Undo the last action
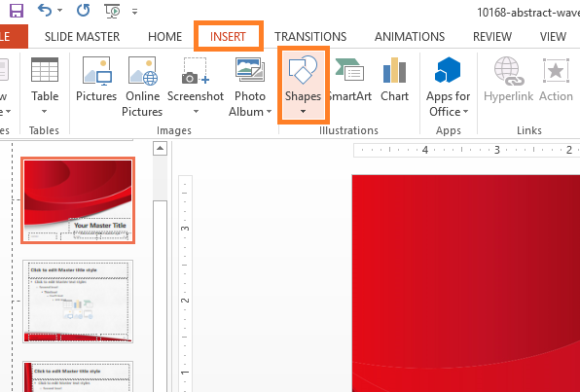Image resolution: width=580 pixels, height=392 pixels. click(x=44, y=10)
